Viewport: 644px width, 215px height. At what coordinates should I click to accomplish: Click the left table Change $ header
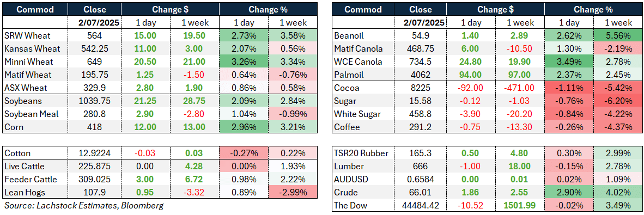point(169,9)
